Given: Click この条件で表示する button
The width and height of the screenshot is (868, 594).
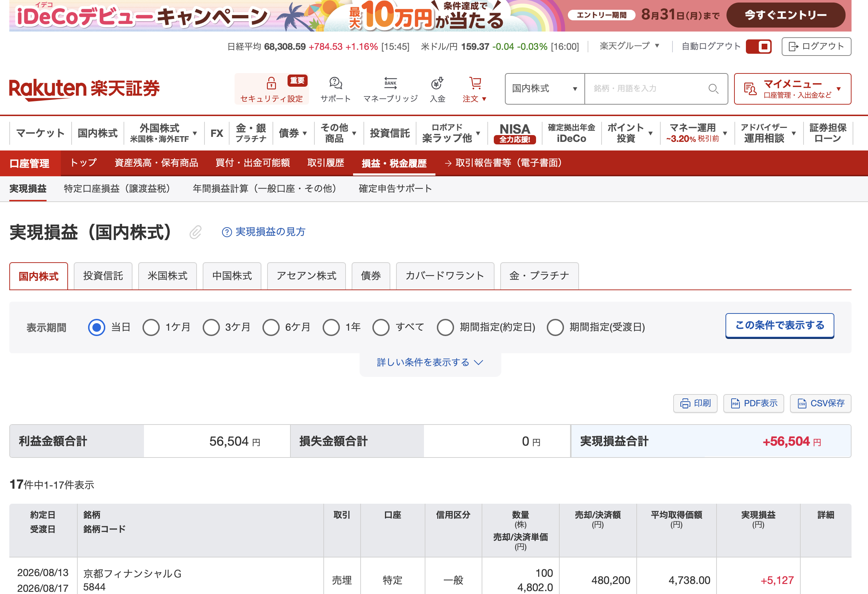Looking at the screenshot, I should [x=780, y=326].
